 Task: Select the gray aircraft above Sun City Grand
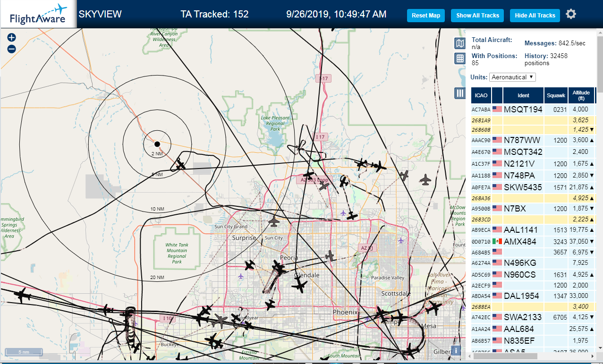[x=274, y=220]
